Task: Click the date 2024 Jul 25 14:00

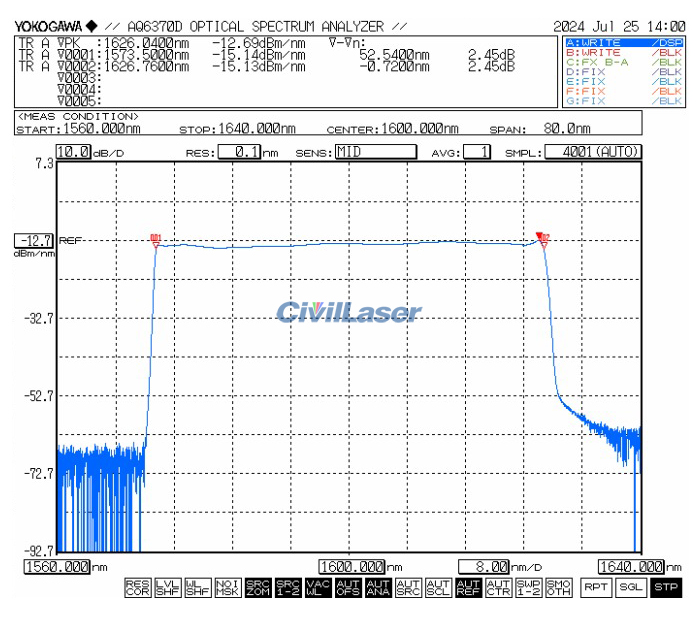Action: point(619,27)
